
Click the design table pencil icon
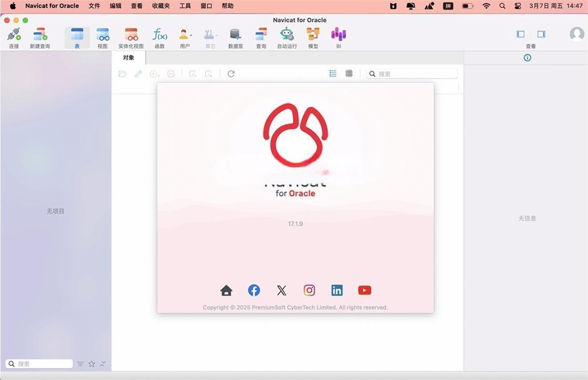coord(138,74)
